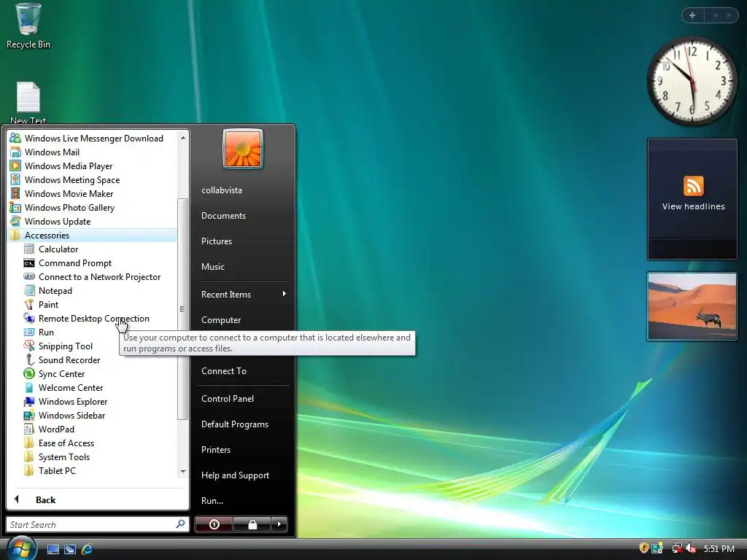
Task: Expand the System Tools folder
Action: pyautogui.click(x=99, y=456)
